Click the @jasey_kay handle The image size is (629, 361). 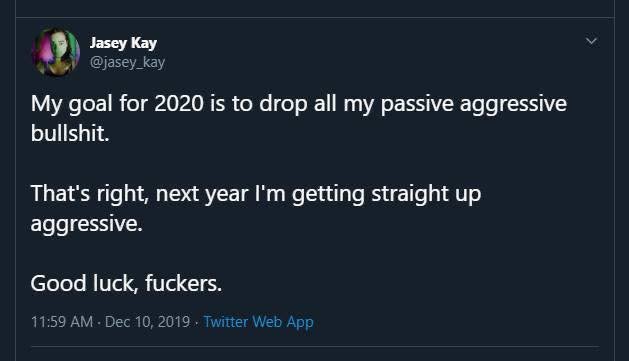[127, 62]
